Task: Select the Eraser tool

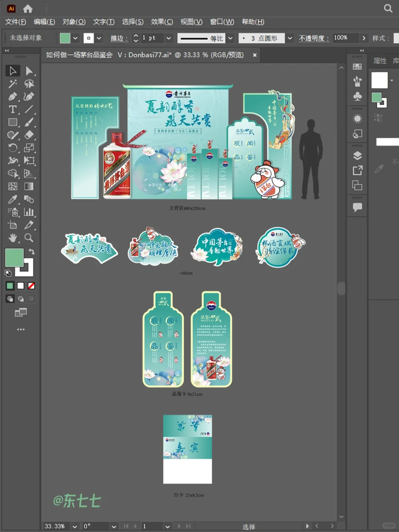Action: [x=29, y=135]
